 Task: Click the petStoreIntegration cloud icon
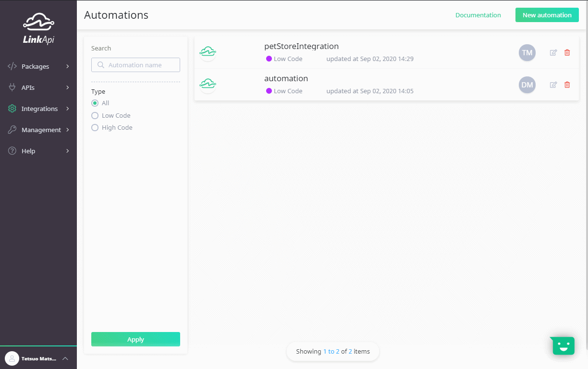coord(208,52)
